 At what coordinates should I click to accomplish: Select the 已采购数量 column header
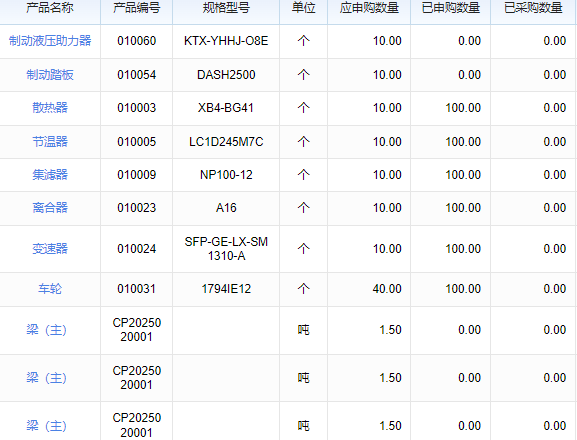[534, 8]
